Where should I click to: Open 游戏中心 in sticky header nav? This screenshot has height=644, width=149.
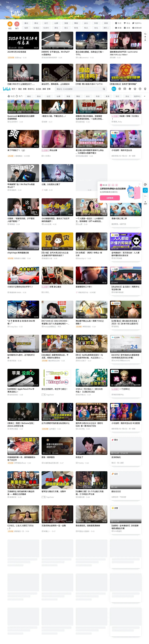[31, 89]
